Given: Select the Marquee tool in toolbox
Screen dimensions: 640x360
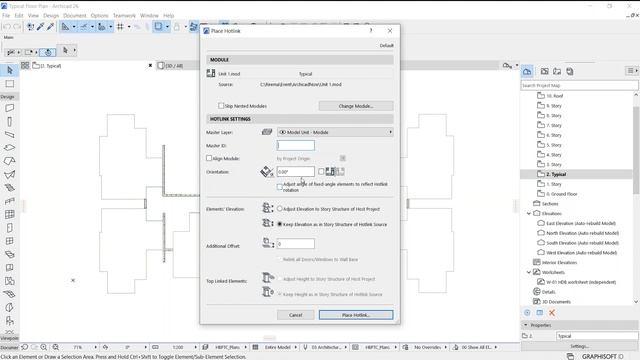Looking at the screenshot, I should (9, 84).
